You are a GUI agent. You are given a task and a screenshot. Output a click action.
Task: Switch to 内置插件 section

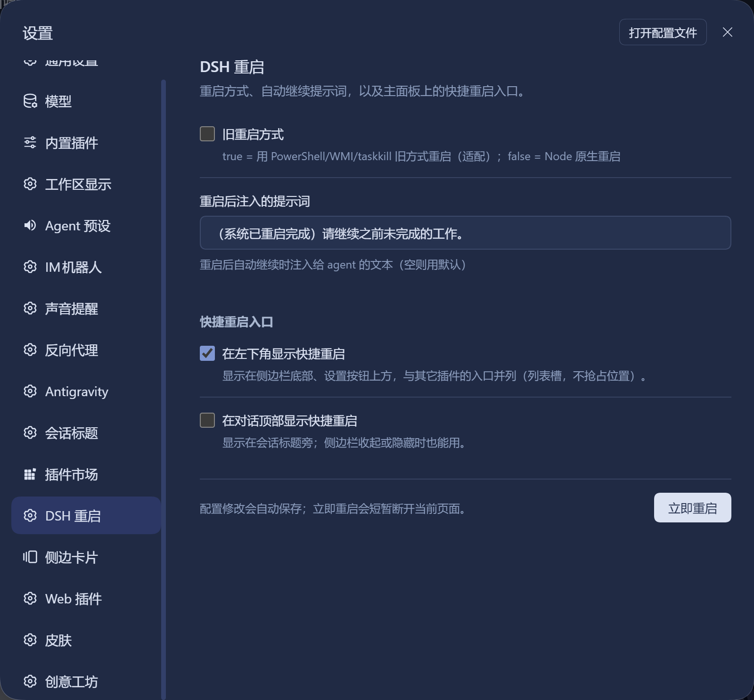click(x=86, y=142)
